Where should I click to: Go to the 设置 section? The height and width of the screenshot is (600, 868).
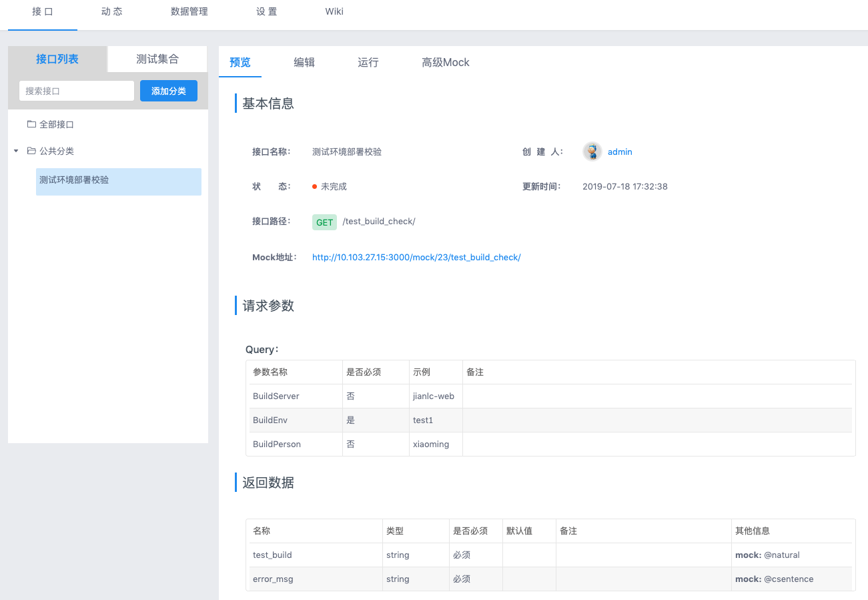[266, 11]
